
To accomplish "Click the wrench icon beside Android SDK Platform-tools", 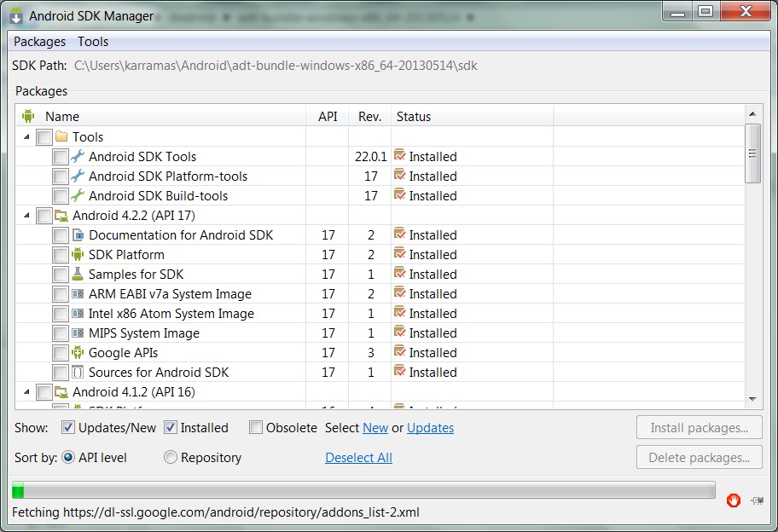I will (78, 176).
